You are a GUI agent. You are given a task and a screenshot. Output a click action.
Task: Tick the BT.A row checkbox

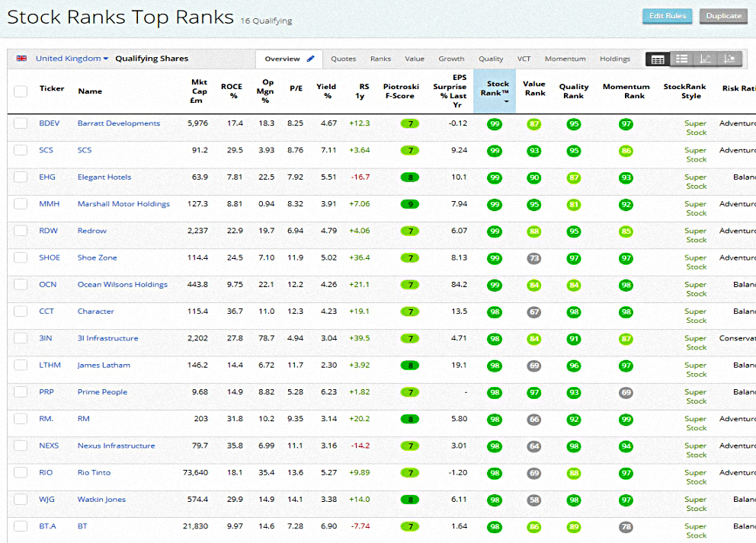[21, 526]
